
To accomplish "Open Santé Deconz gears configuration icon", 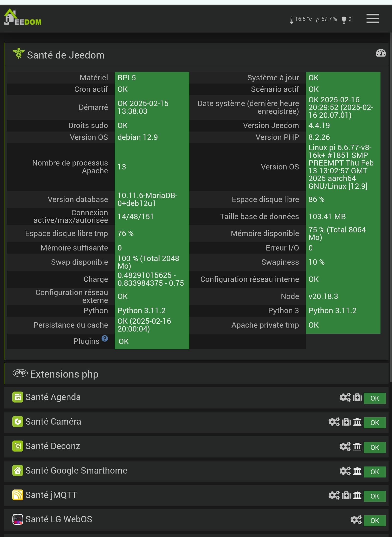I will tap(345, 447).
